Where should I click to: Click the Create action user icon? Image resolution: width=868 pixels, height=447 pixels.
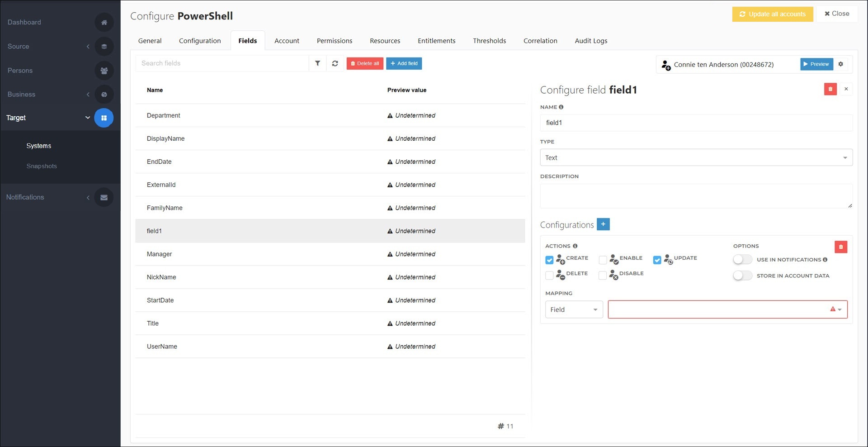[561, 259]
